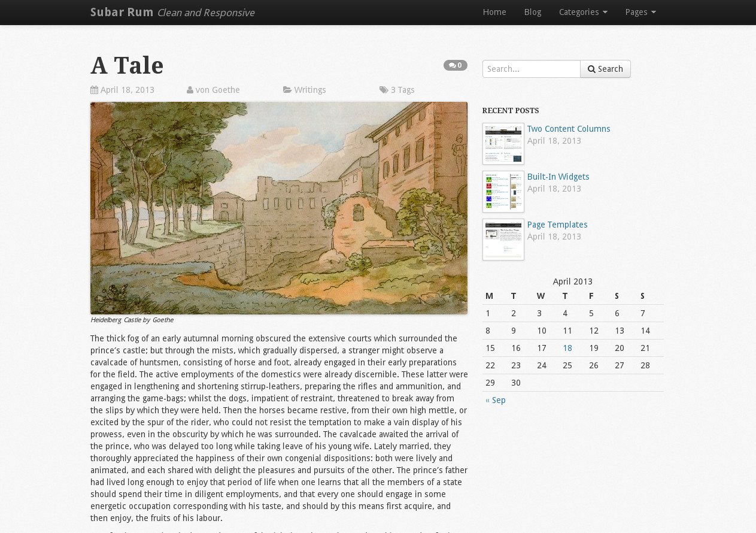Screen dimensions: 756x533
Task: Open von Goethe author link
Action: (x=217, y=90)
